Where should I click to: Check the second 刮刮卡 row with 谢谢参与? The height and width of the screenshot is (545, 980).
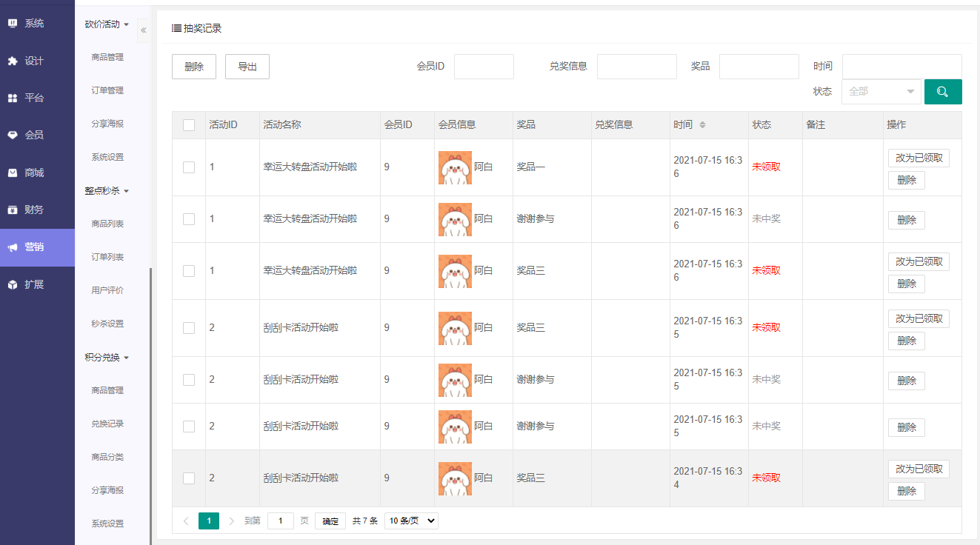click(x=189, y=427)
